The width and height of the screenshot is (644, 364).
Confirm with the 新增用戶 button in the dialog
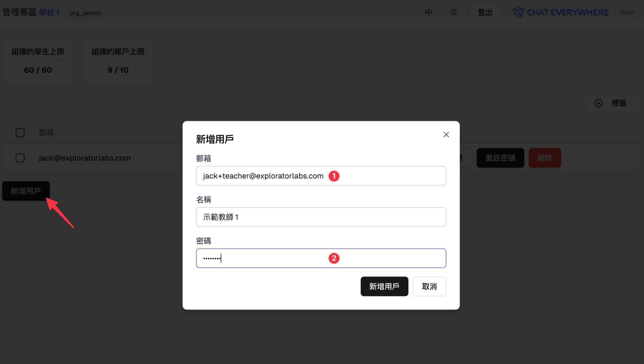[x=384, y=286]
